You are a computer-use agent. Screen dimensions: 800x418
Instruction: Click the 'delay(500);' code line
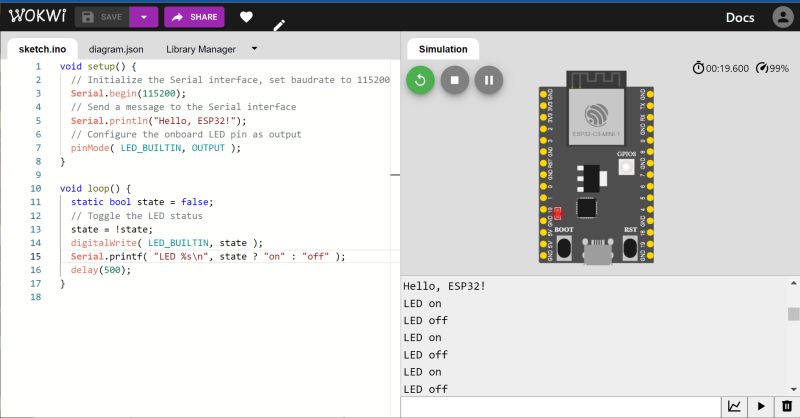tap(101, 270)
